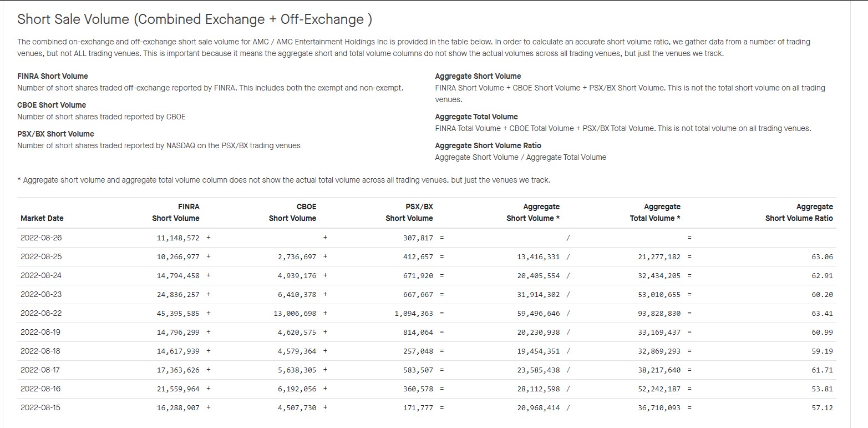The image size is (868, 428).
Task: Select the 2022-08-26 market date cell
Action: [41, 238]
